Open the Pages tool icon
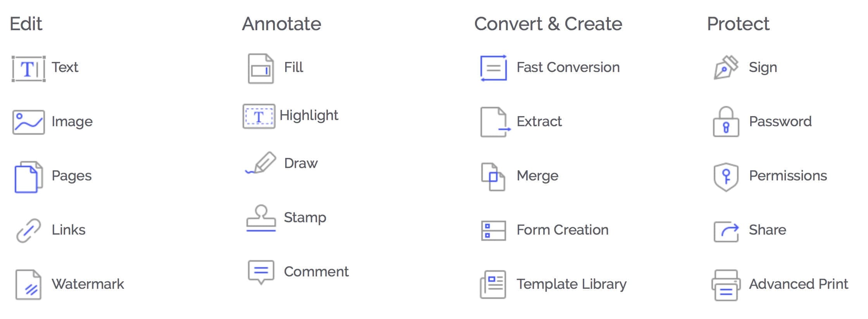The width and height of the screenshot is (868, 319). click(x=28, y=177)
